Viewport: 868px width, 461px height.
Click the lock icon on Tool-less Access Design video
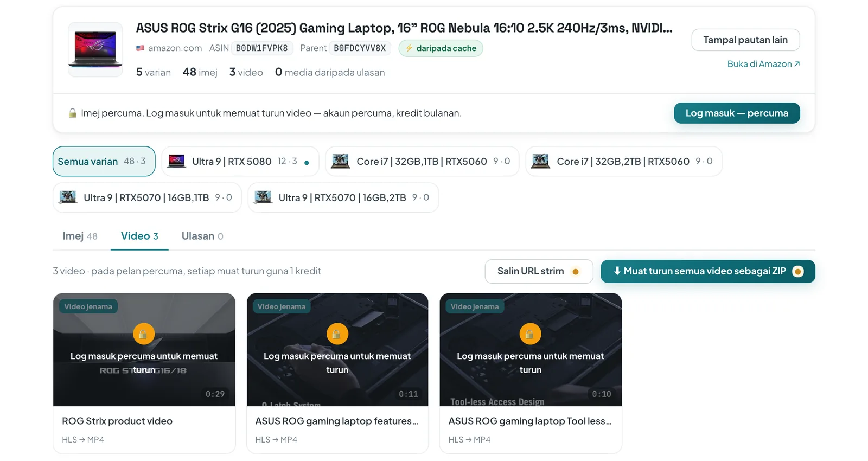[x=530, y=334]
